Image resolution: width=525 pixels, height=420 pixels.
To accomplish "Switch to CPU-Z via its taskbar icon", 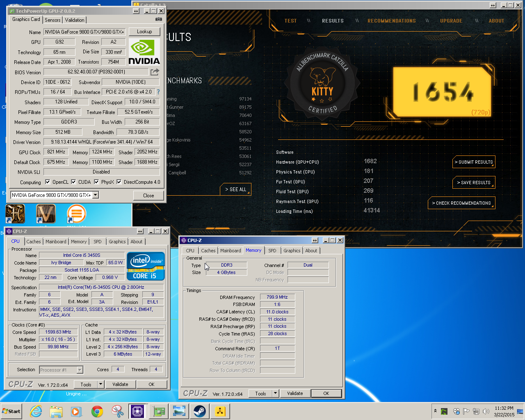I will click(x=138, y=411).
